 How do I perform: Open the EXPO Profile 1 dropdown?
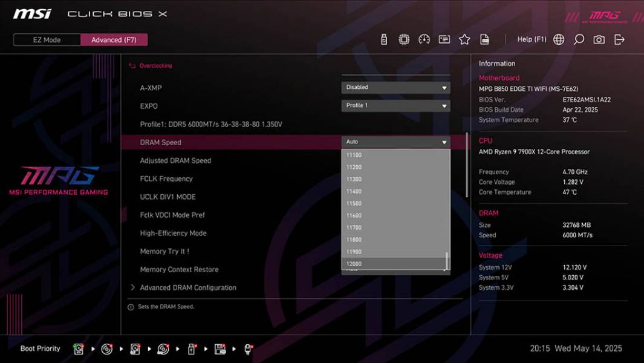click(x=395, y=106)
